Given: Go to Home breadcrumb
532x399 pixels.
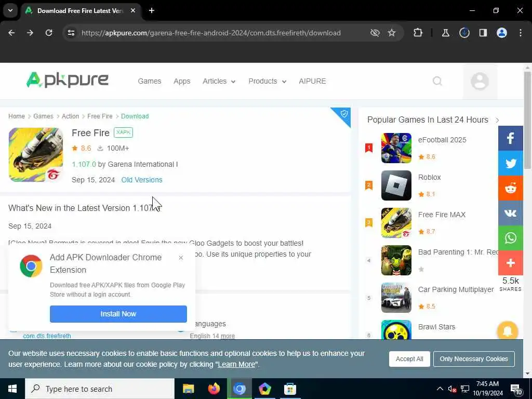Looking at the screenshot, I should pos(17,116).
